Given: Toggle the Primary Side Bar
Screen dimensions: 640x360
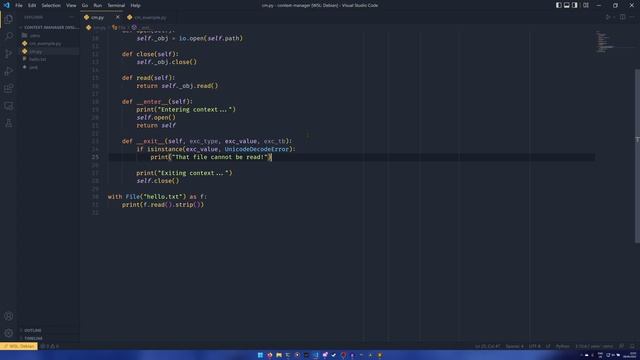Looking at the screenshot, I should coord(558,5).
